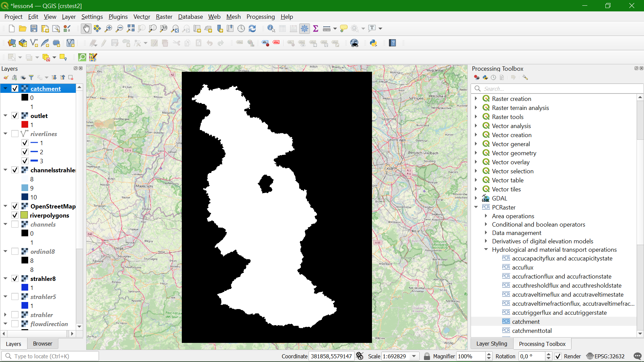Edit the outlet layer red color swatch
The image size is (644, 362).
coord(24,124)
